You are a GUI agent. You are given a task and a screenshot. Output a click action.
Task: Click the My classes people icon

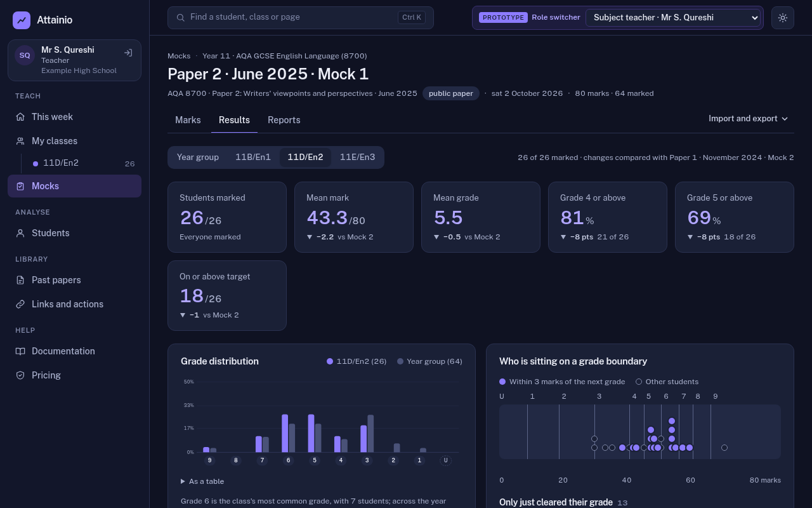[x=20, y=141]
